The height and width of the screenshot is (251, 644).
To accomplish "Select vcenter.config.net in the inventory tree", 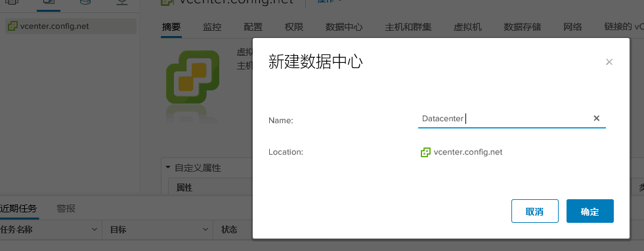I will [54, 26].
